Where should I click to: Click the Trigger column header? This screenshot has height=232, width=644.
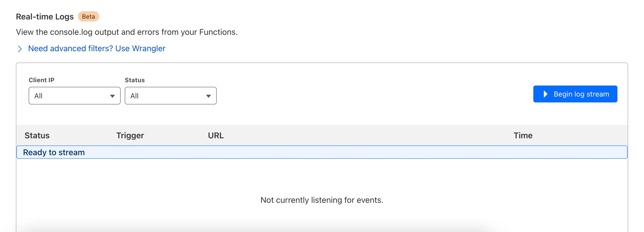[130, 135]
